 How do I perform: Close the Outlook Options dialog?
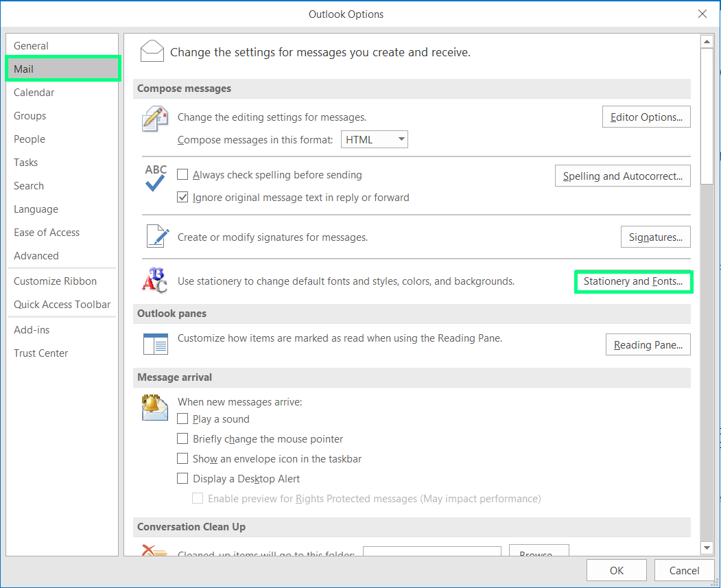click(x=702, y=14)
